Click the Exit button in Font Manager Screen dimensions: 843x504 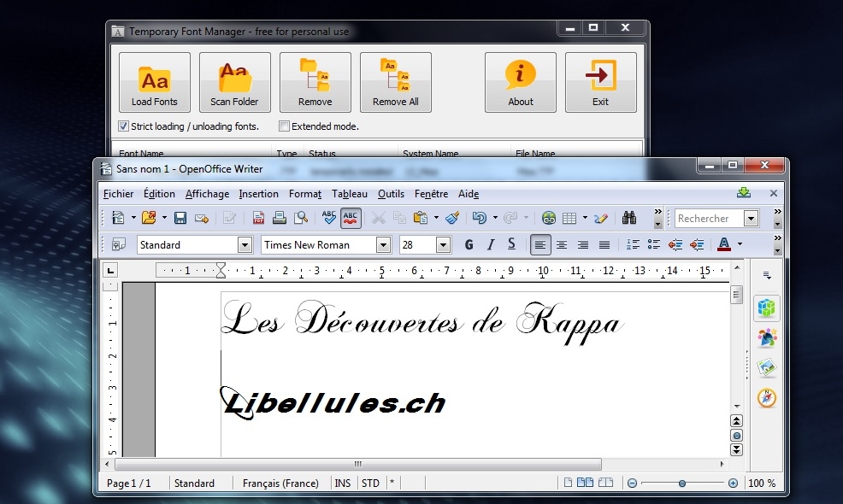click(600, 82)
